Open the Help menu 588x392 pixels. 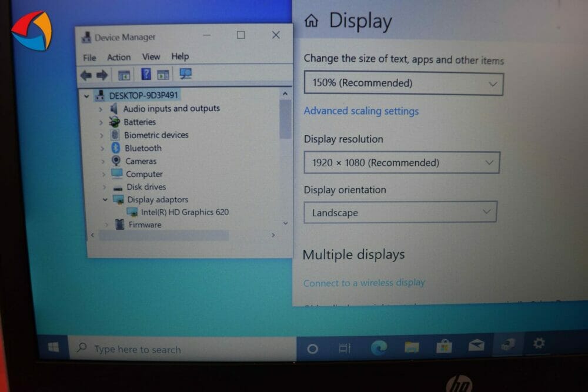pyautogui.click(x=180, y=56)
